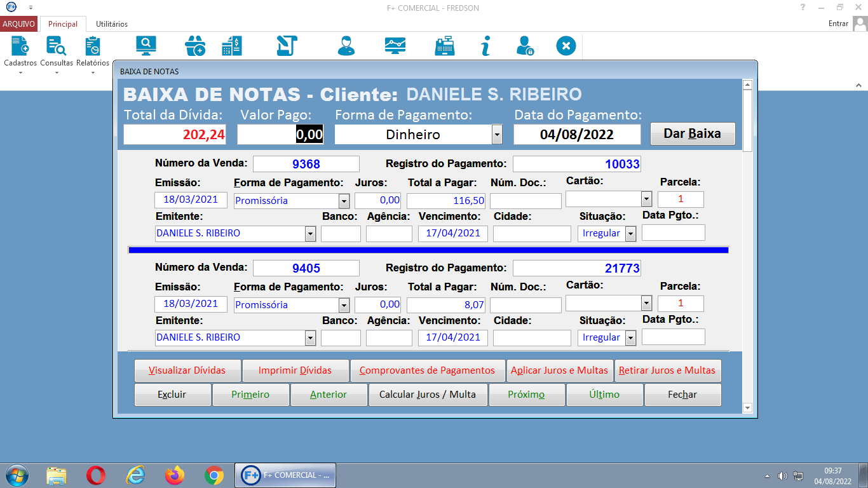
Task: Launch Google Chrome from the taskbar
Action: [x=214, y=475]
